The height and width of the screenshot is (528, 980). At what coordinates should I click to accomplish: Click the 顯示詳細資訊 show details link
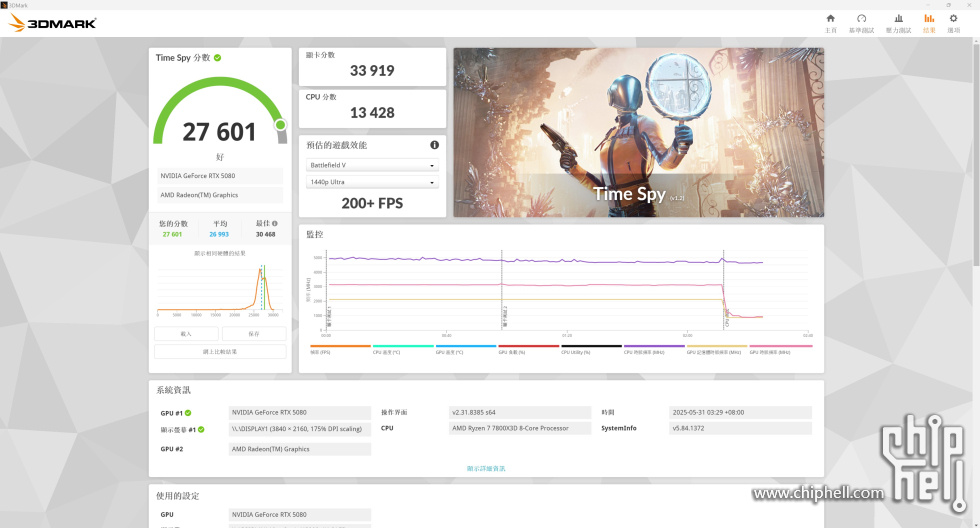click(486, 468)
